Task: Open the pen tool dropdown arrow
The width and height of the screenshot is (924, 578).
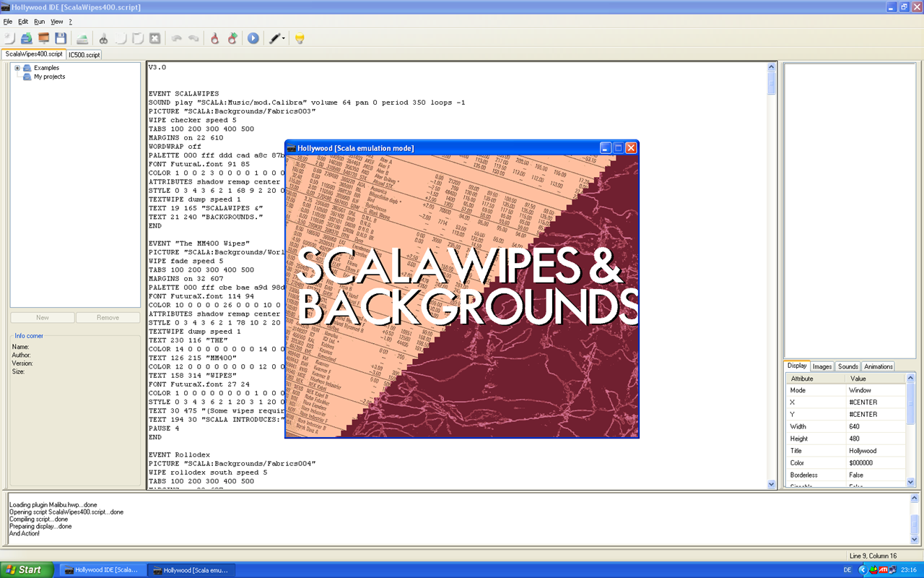Action: (x=284, y=38)
